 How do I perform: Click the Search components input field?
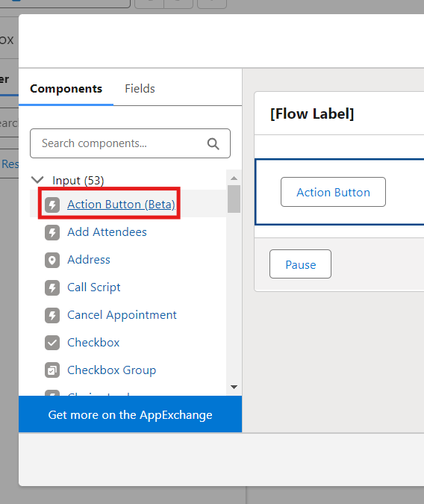[x=130, y=143]
